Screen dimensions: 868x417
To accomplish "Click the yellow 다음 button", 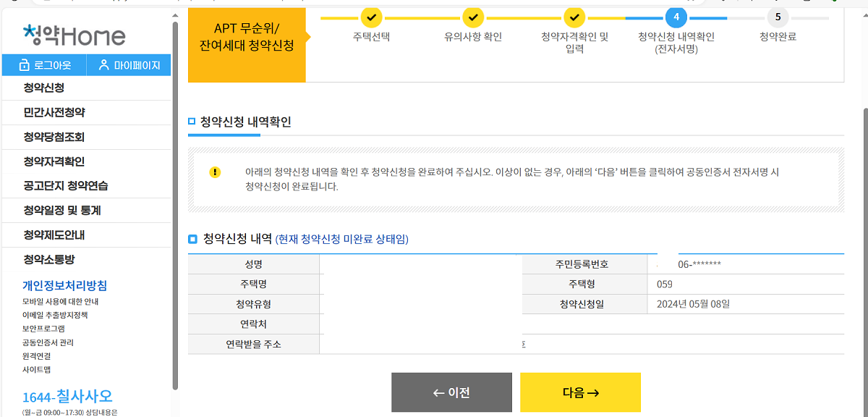I will [x=579, y=392].
